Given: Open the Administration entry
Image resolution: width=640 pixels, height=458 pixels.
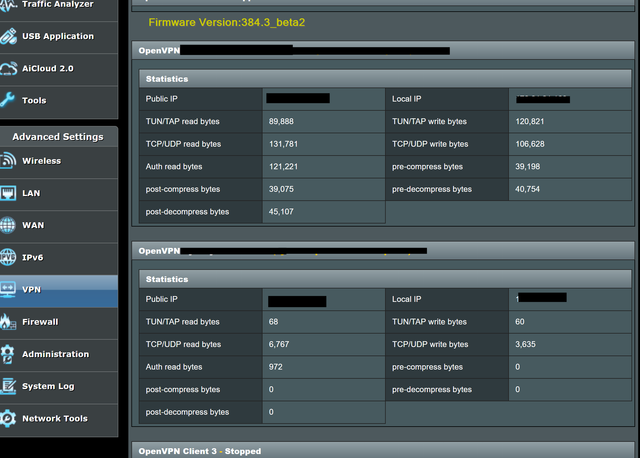Looking at the screenshot, I should point(56,354).
